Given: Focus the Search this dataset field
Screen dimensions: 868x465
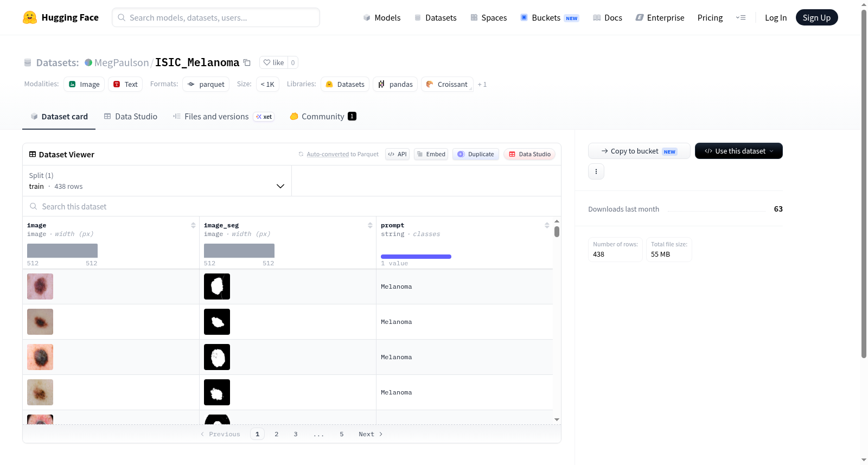Looking at the screenshot, I should pyautogui.click(x=292, y=206).
